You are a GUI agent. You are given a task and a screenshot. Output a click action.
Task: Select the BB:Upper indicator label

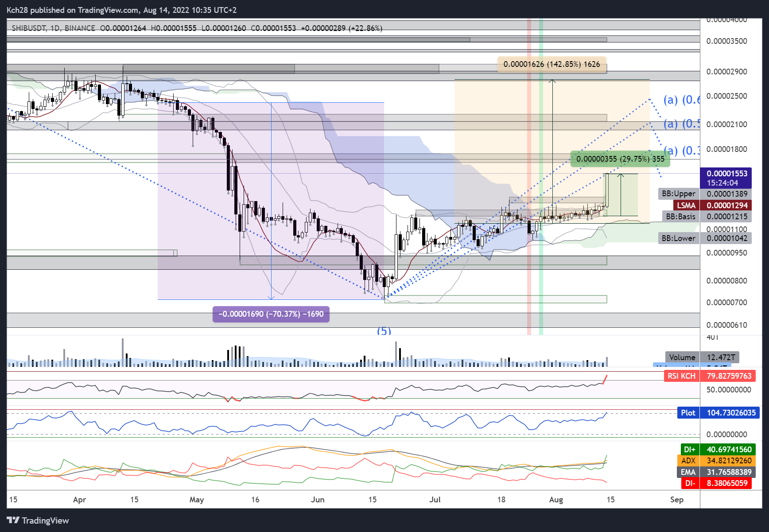pyautogui.click(x=678, y=194)
